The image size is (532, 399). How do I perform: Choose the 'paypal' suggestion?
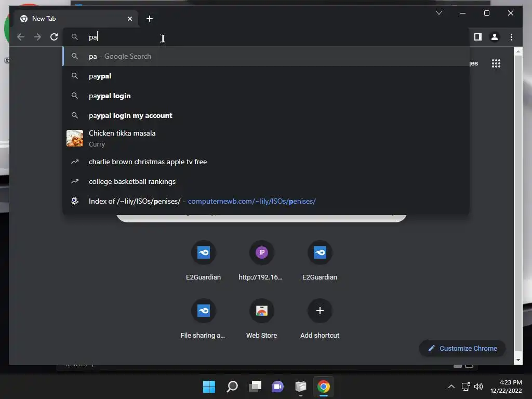point(267,76)
